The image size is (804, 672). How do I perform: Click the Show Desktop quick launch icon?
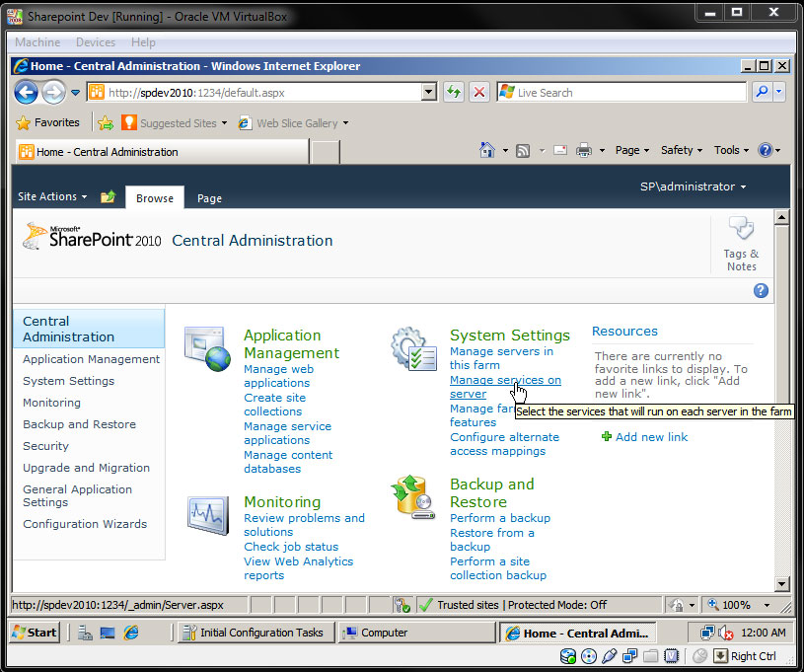point(108,633)
